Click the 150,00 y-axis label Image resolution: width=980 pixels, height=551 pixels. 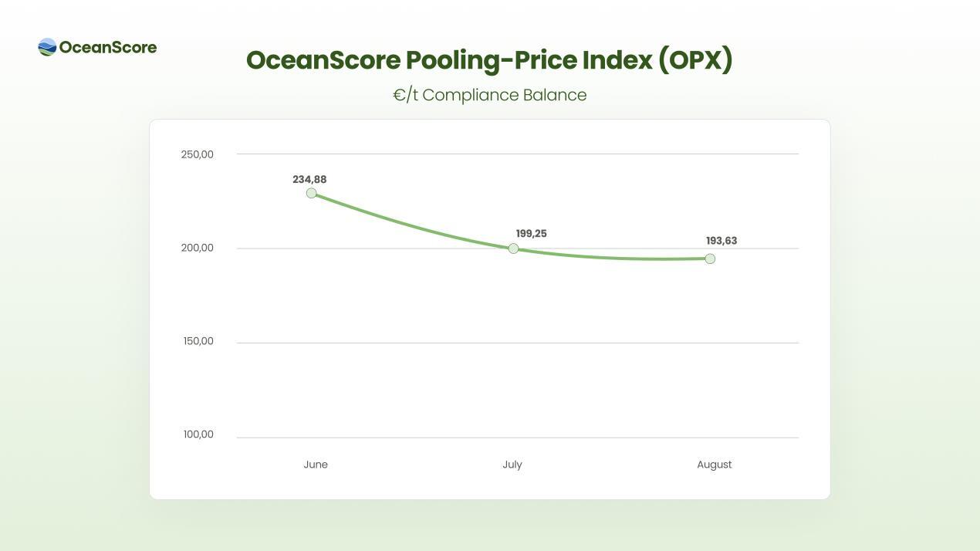(x=198, y=341)
